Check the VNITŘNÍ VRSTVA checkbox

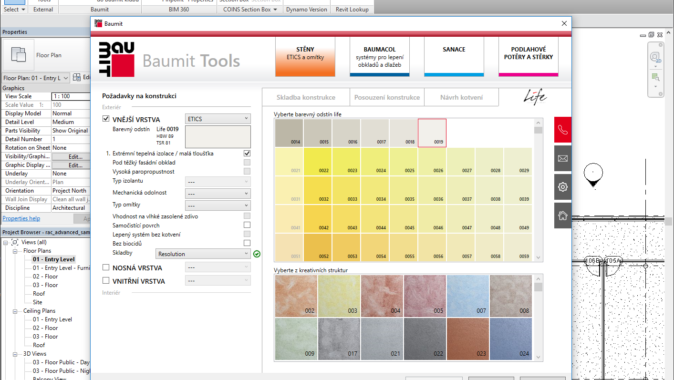click(106, 281)
